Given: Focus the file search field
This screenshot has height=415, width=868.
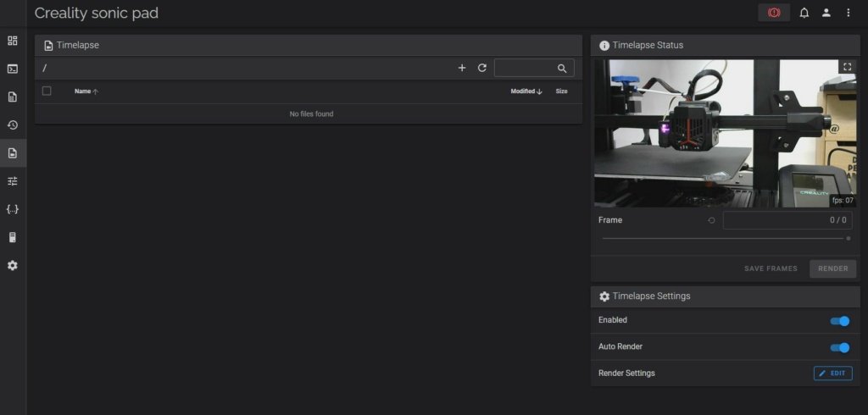Looking at the screenshot, I should pyautogui.click(x=534, y=68).
